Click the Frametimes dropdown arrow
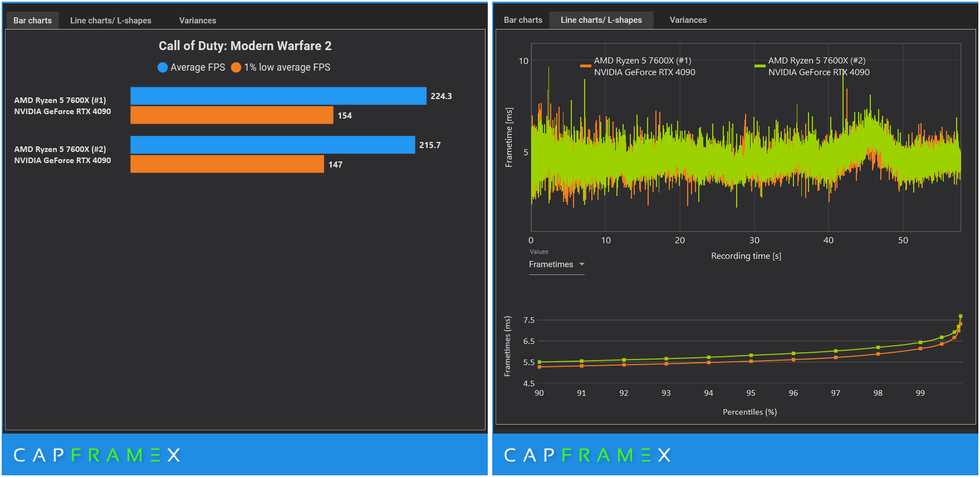The width and height of the screenshot is (980, 477). point(582,264)
